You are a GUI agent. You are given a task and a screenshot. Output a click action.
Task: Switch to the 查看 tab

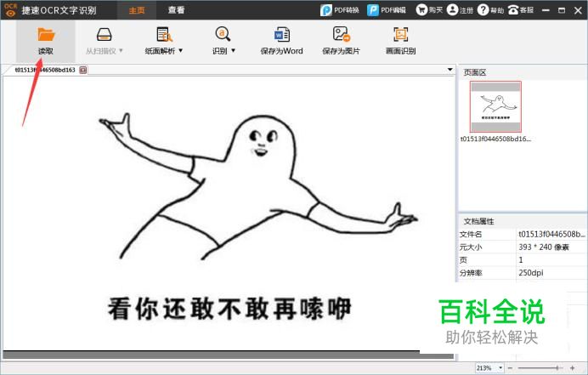[x=176, y=10]
